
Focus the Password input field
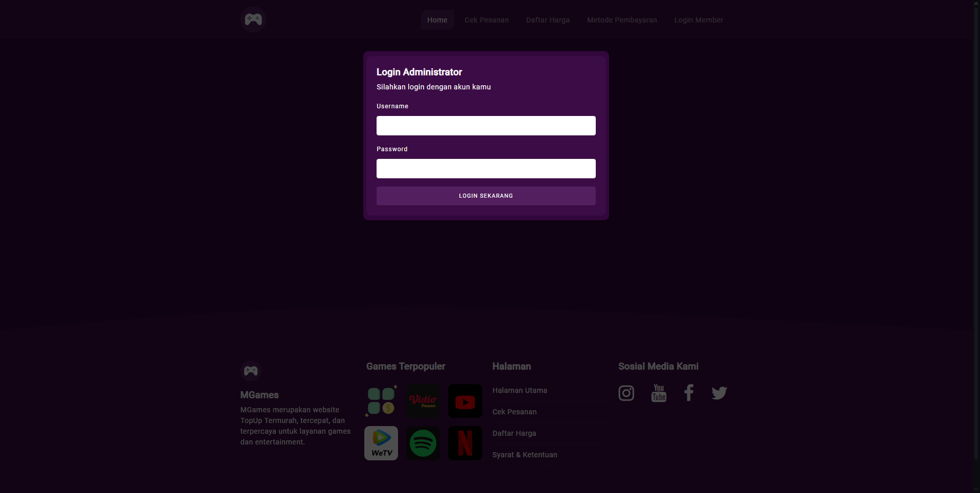[486, 169]
